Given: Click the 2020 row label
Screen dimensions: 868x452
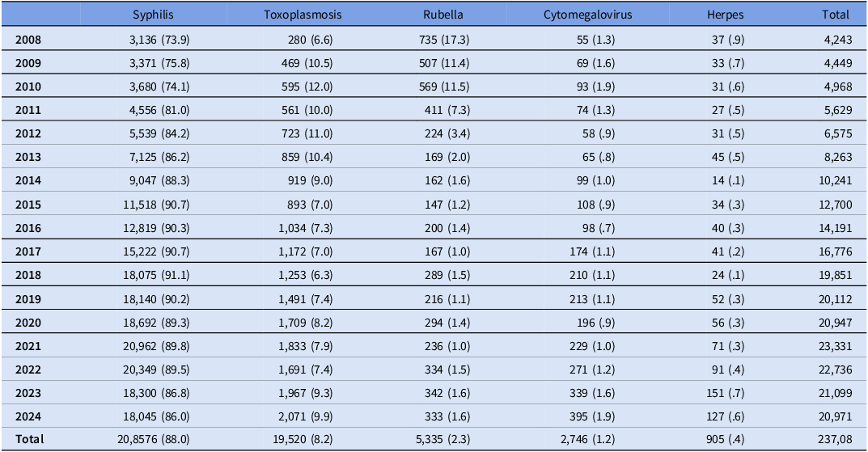Looking at the screenshot, I should click(28, 322).
